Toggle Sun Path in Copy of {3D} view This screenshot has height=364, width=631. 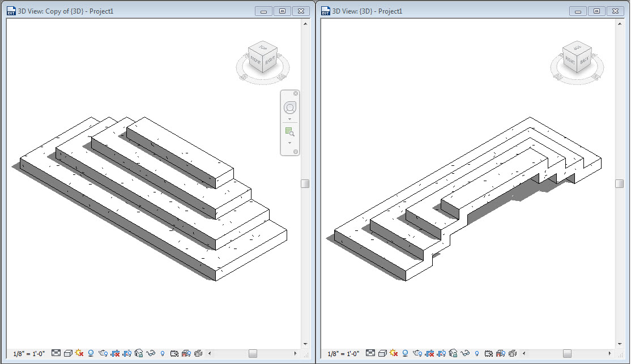(x=79, y=353)
